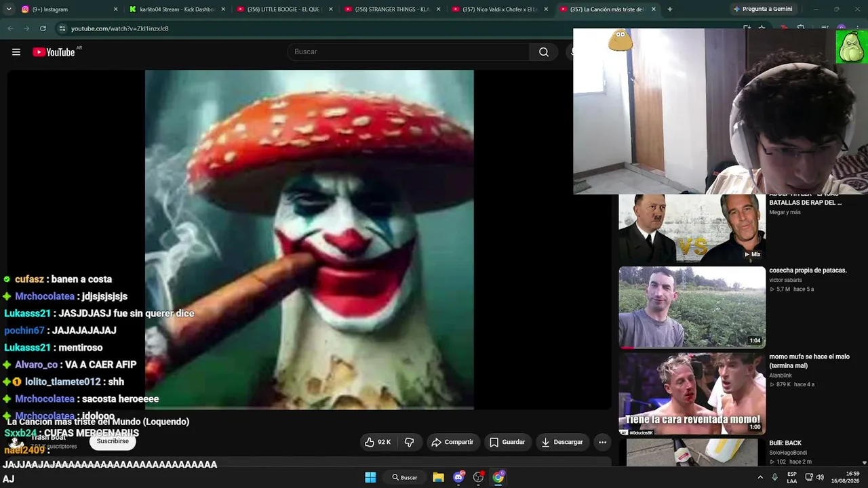Open OBS Studio from the taskbar
This screenshot has height=488, width=868.
click(x=478, y=477)
